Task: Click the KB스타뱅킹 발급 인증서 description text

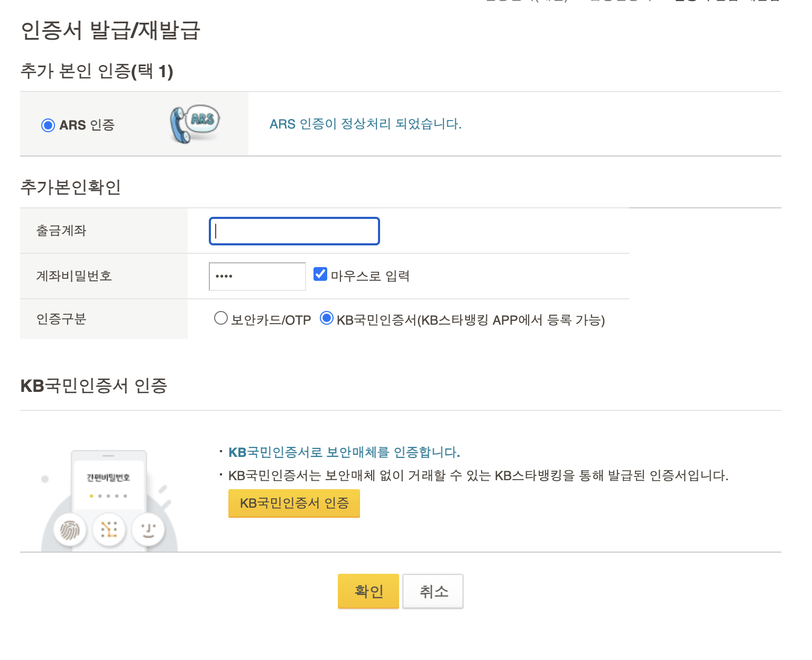Action: coord(478,475)
